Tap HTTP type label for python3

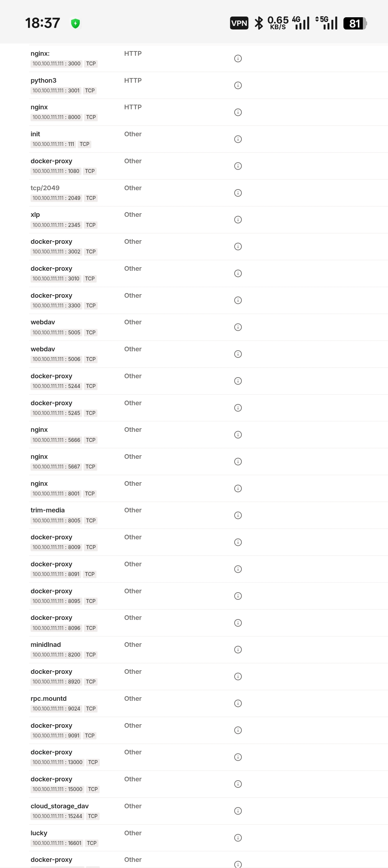click(x=133, y=81)
